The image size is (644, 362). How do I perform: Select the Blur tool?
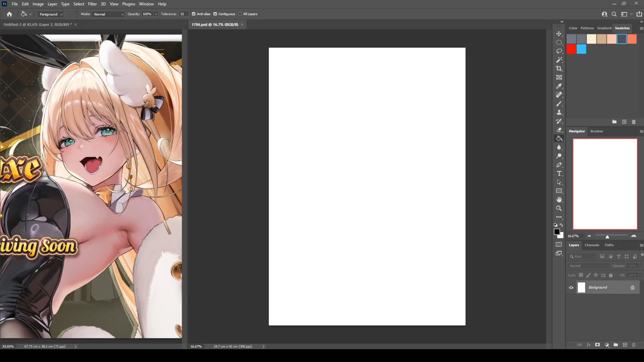point(559,147)
